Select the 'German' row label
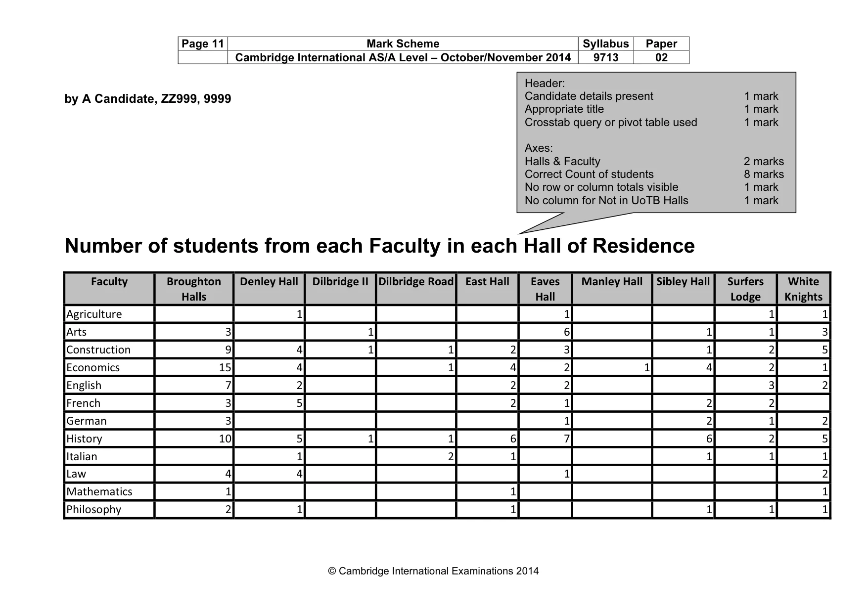 pos(87,421)
